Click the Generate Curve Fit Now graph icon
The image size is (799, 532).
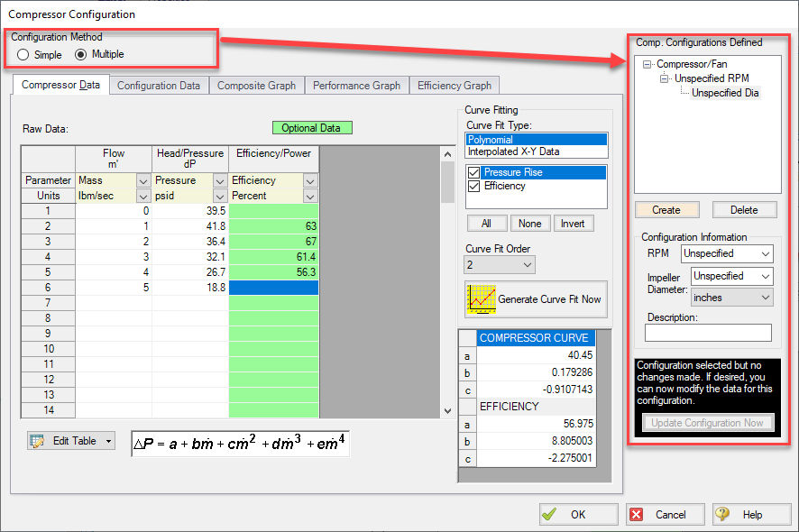click(481, 299)
